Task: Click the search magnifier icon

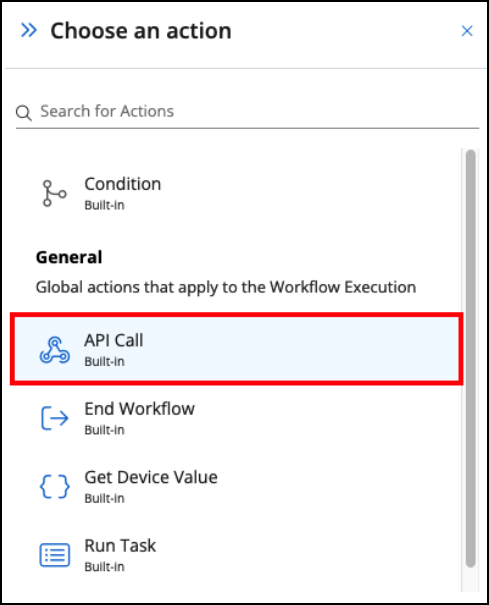Action: 24,113
